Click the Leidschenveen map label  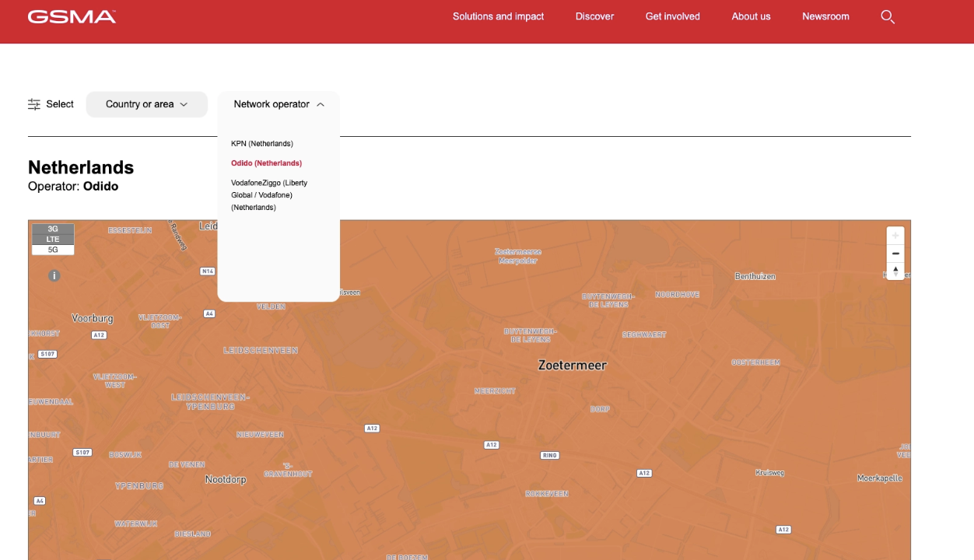[x=261, y=351]
